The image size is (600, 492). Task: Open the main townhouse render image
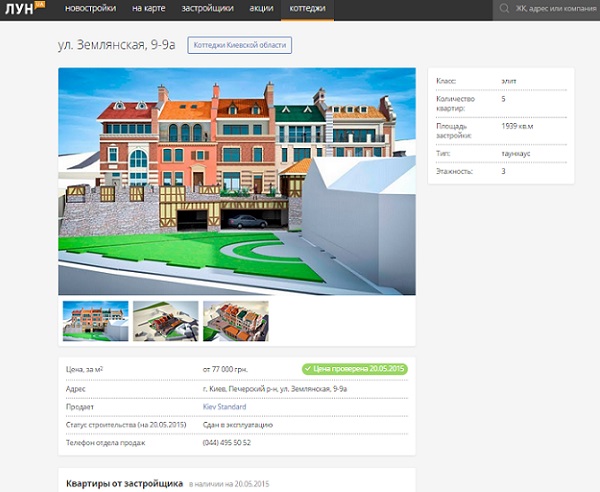click(x=237, y=181)
